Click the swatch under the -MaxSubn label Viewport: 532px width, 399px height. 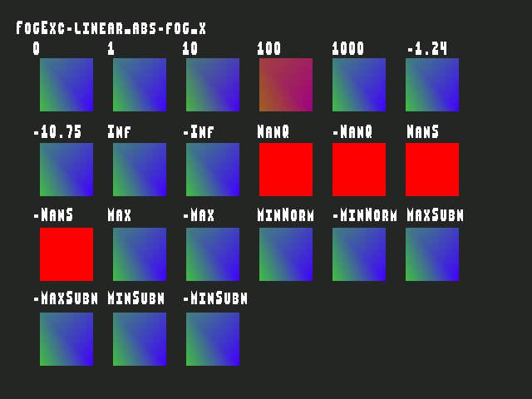pos(66,339)
